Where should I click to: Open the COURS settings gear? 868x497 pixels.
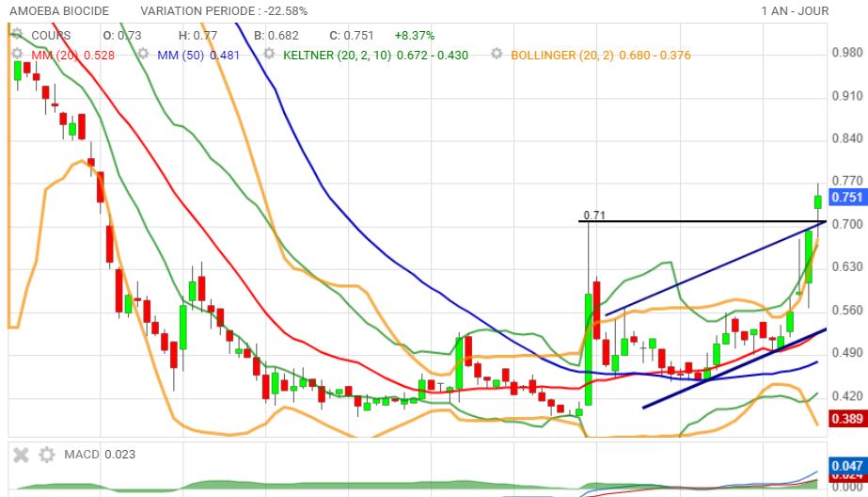click(x=17, y=35)
